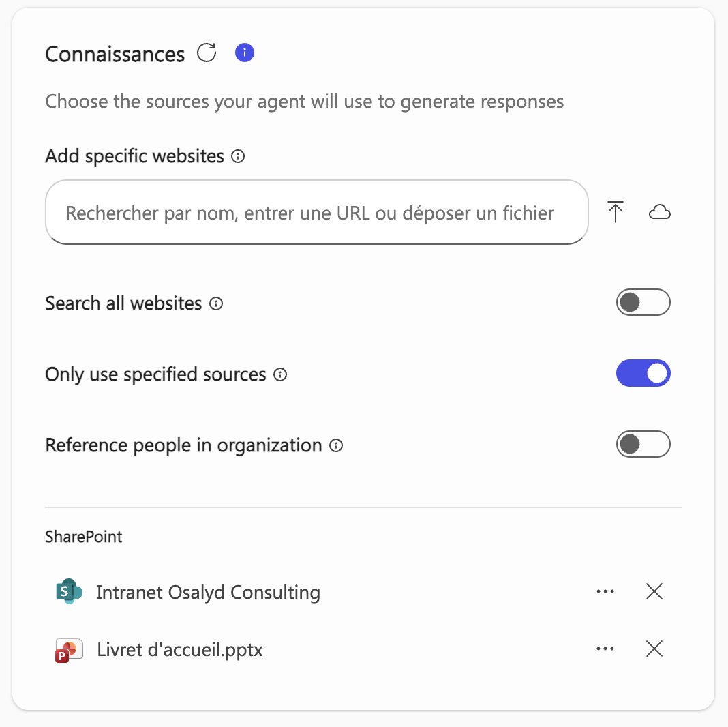
Task: Upload a file via the upload arrow icon
Action: click(x=616, y=212)
